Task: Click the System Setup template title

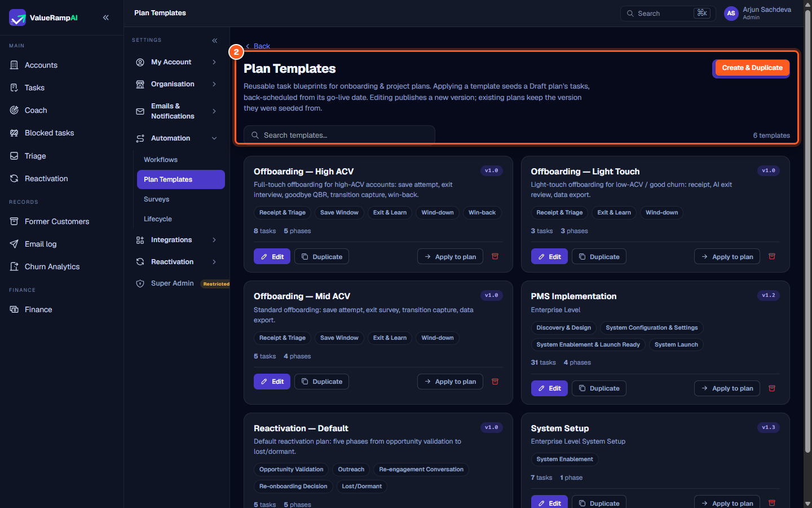Action: (560, 428)
